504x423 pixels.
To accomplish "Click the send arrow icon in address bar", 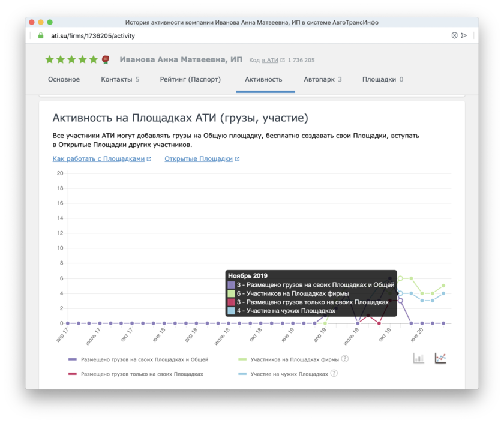I will pos(464,35).
